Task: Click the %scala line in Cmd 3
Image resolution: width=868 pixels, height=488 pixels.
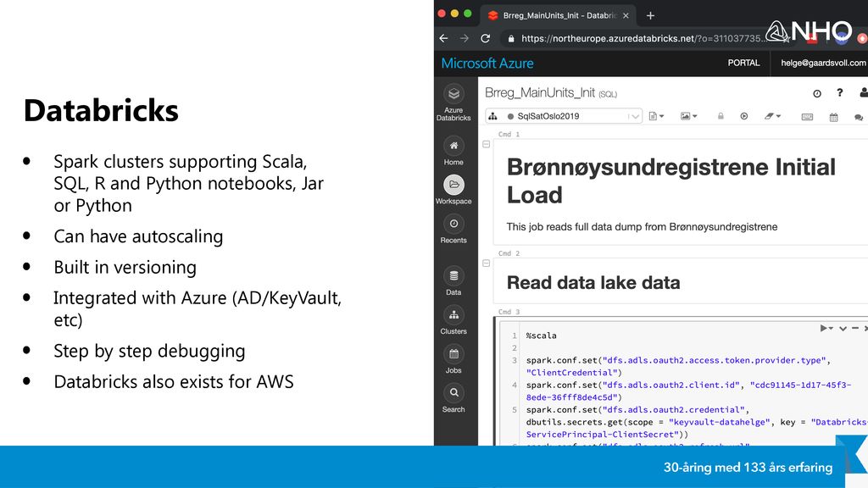Action: click(541, 335)
